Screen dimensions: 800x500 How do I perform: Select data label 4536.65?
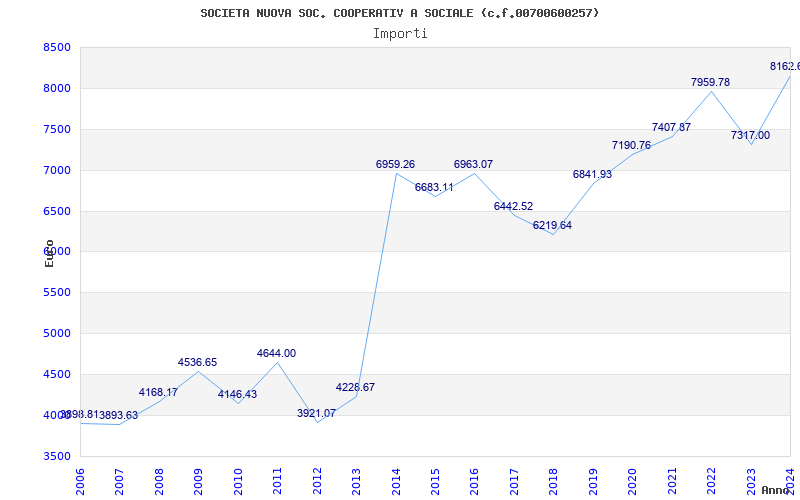[x=197, y=362]
